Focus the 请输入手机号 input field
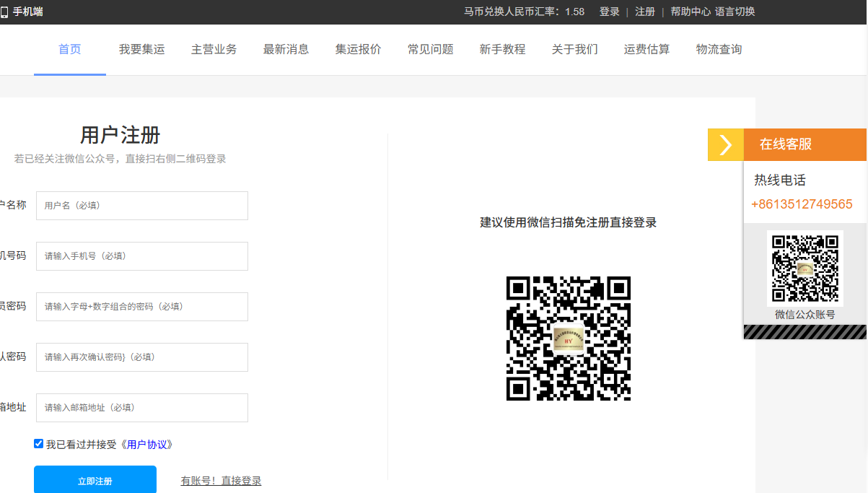The height and width of the screenshot is (493, 868). (x=142, y=256)
